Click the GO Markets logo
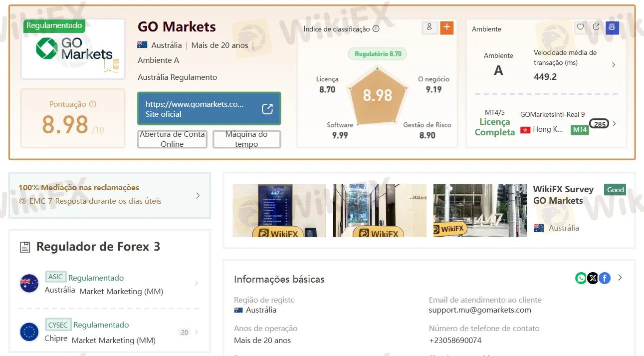This screenshot has height=356, width=644. coord(73,49)
